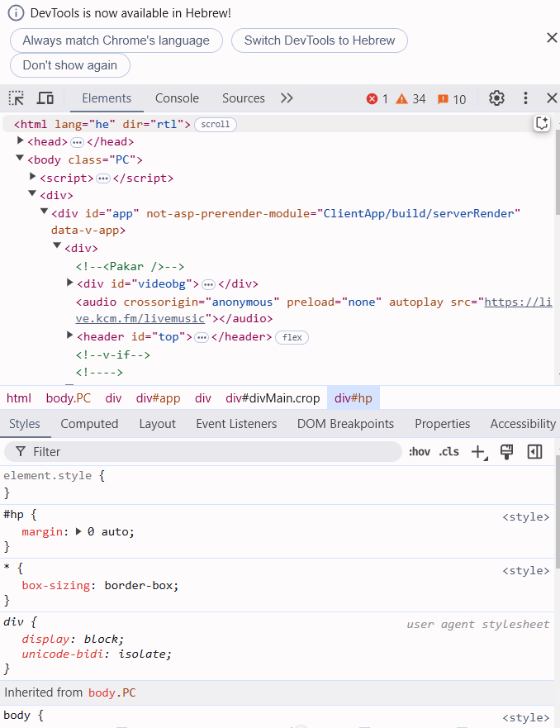This screenshot has height=728, width=560.
Task: Toggle the computed styles sidebar icon
Action: tap(535, 451)
